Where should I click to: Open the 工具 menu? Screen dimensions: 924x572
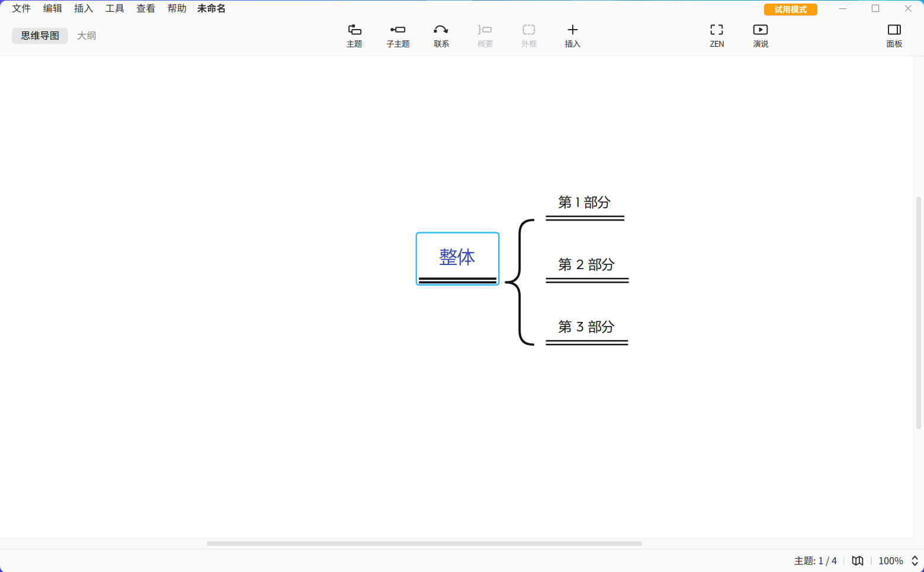point(115,8)
